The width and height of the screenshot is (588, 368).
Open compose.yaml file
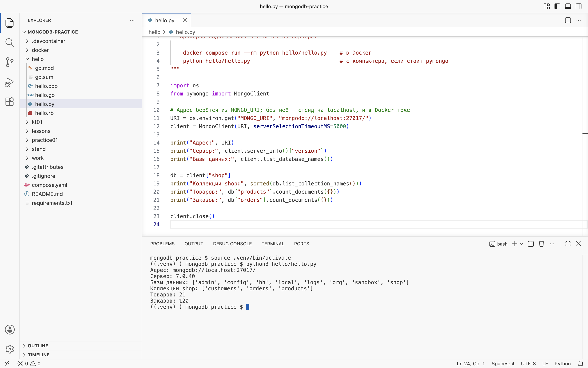80,185
